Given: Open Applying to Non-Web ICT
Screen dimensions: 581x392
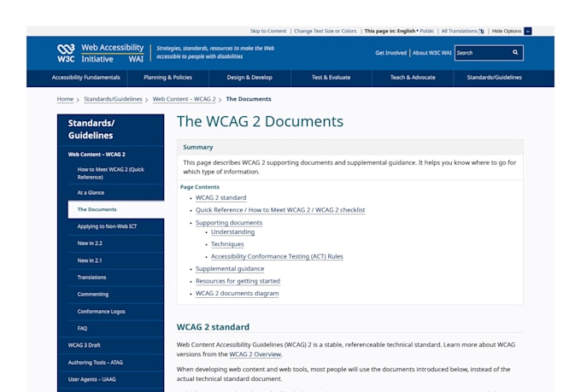Looking at the screenshot, I should coord(107,226).
